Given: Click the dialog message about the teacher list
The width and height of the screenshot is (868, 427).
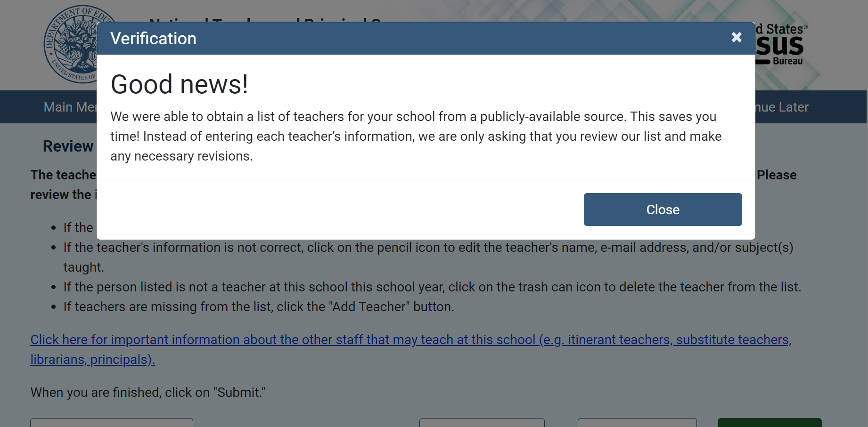Looking at the screenshot, I should pyautogui.click(x=416, y=136).
